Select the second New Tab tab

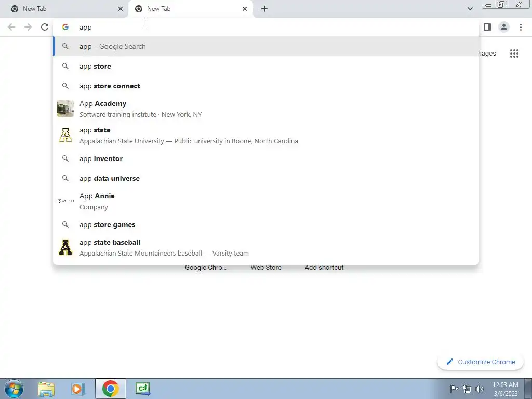(190, 9)
